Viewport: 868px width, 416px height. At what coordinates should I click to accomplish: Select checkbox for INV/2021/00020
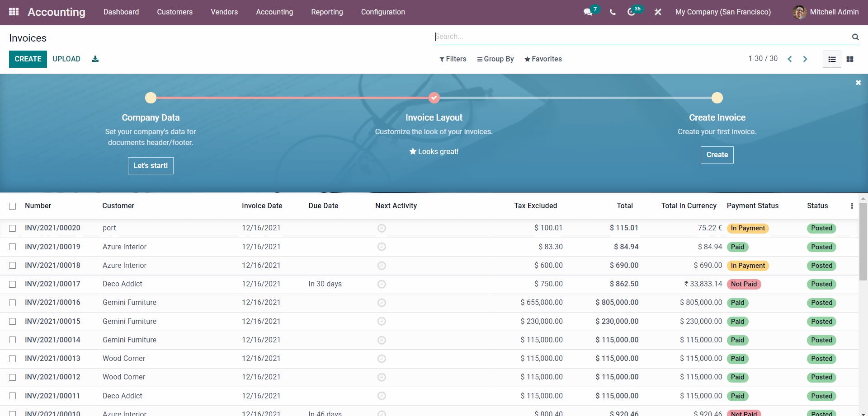click(13, 229)
